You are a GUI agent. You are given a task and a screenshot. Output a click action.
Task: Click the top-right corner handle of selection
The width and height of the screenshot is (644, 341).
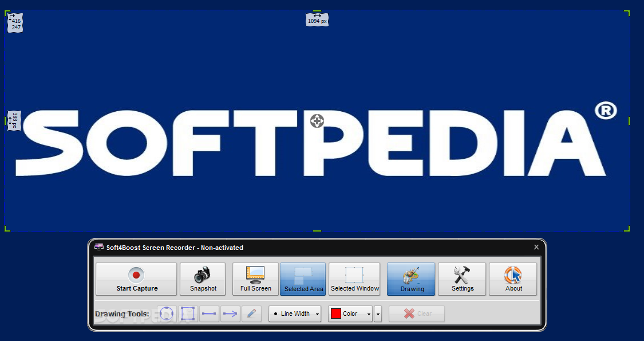627,13
